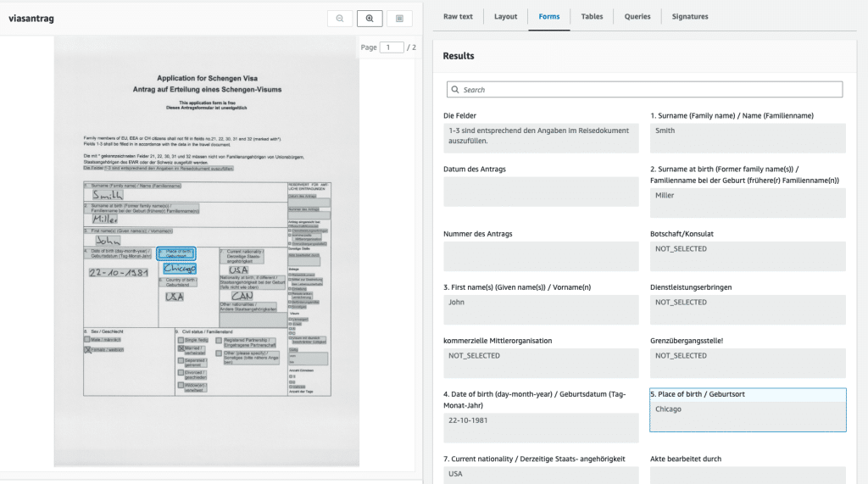The width and height of the screenshot is (868, 484).
Task: Check the Male / männlich checkbox
Action: (86, 338)
